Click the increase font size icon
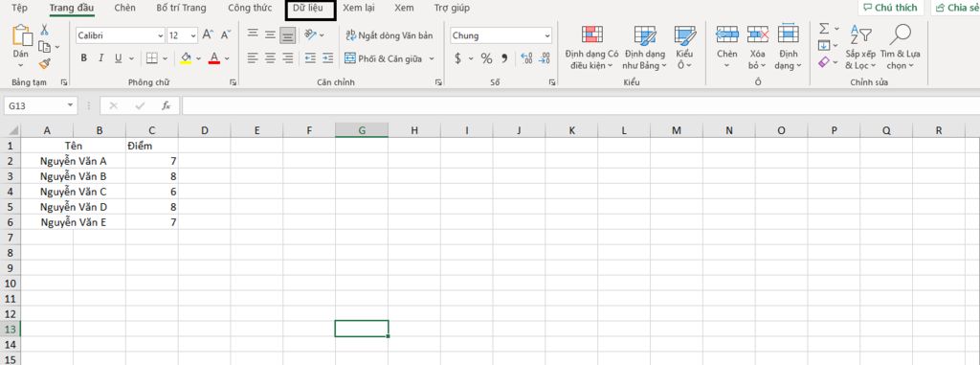Screen dimensions: 980x365 (208, 35)
